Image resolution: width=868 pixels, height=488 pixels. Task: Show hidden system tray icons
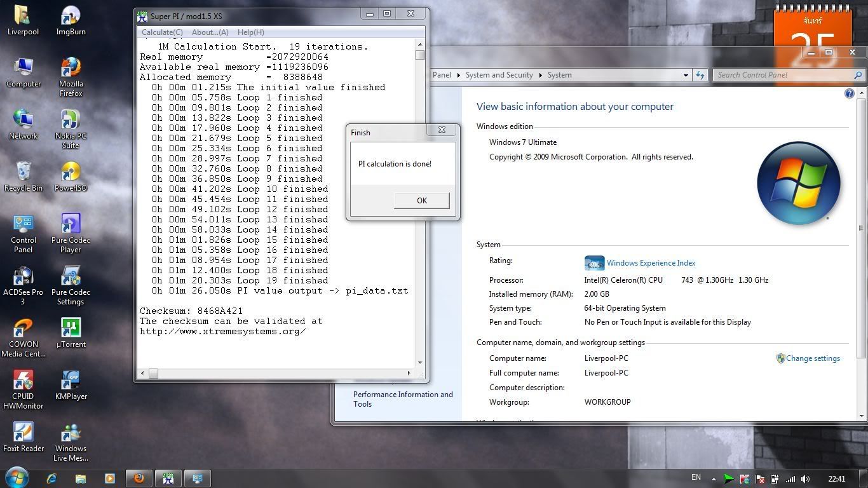tap(713, 479)
